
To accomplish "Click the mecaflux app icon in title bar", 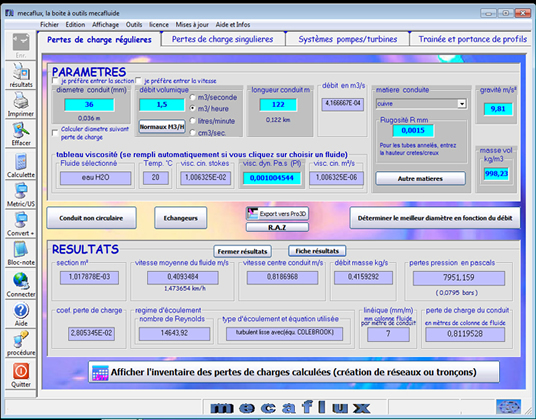I will tap(10, 13).
